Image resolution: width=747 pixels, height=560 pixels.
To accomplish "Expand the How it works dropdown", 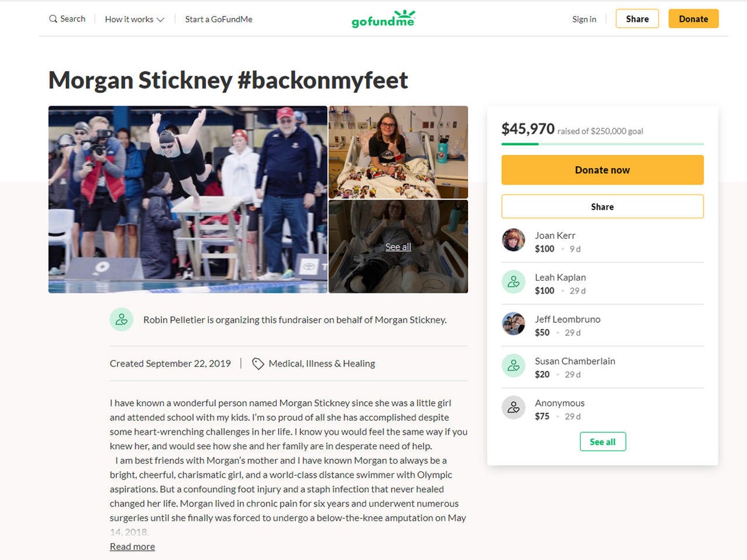I will coord(134,19).
